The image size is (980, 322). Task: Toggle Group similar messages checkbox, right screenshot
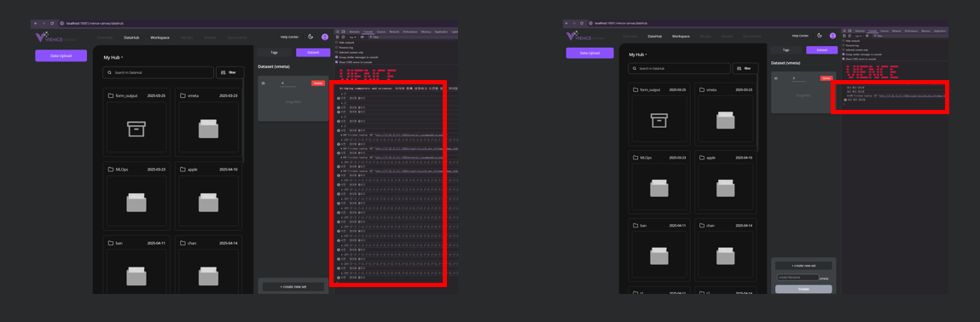tap(844, 55)
